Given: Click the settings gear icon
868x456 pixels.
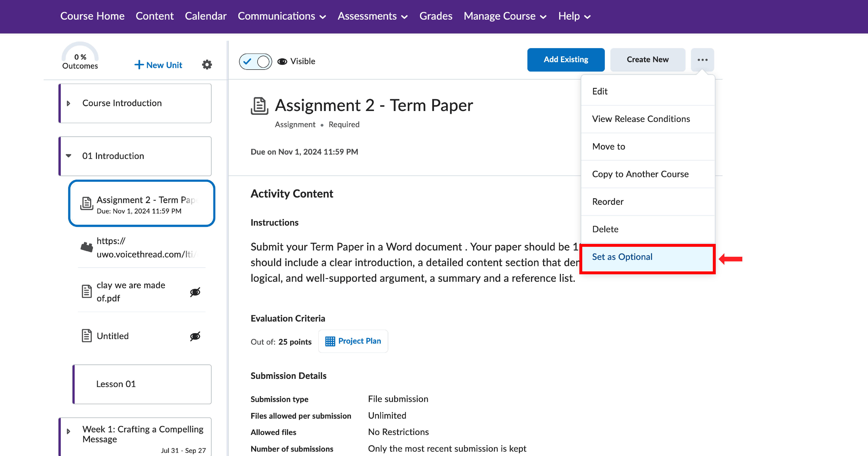Looking at the screenshot, I should click(x=207, y=64).
